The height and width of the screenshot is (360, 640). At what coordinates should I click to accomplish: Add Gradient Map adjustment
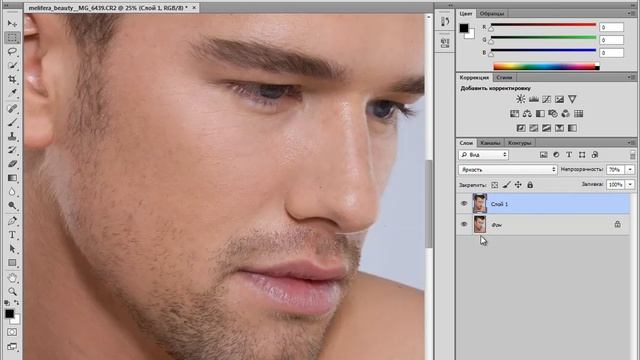pyautogui.click(x=572, y=128)
